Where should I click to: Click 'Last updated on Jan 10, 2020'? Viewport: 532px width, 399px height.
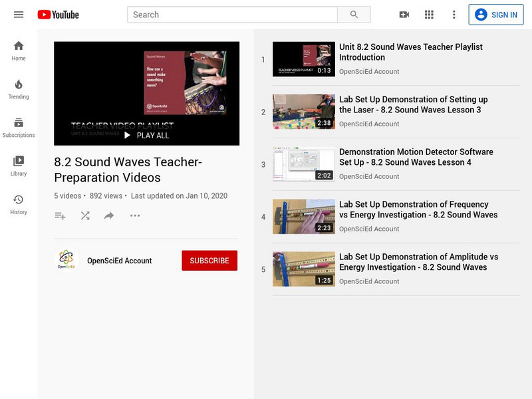179,196
